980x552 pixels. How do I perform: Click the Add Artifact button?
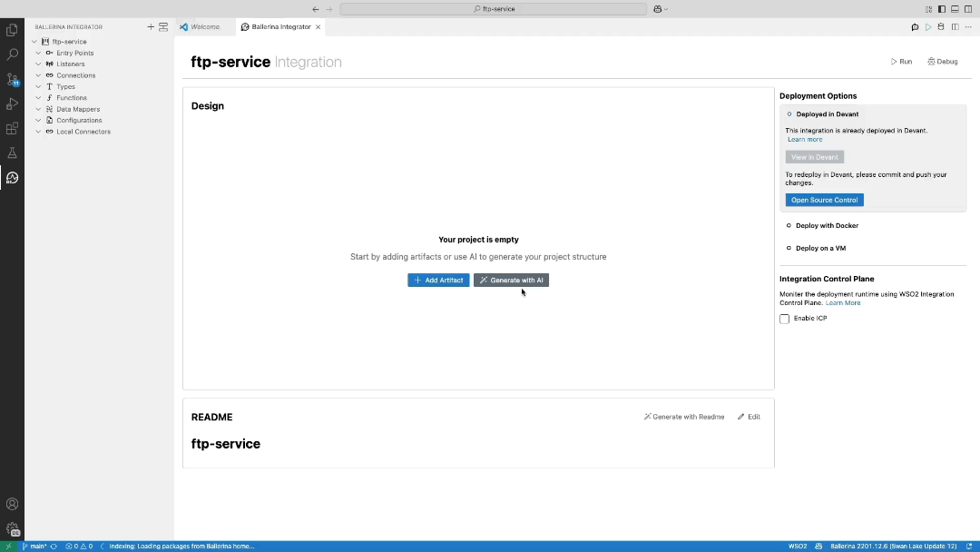coord(438,280)
